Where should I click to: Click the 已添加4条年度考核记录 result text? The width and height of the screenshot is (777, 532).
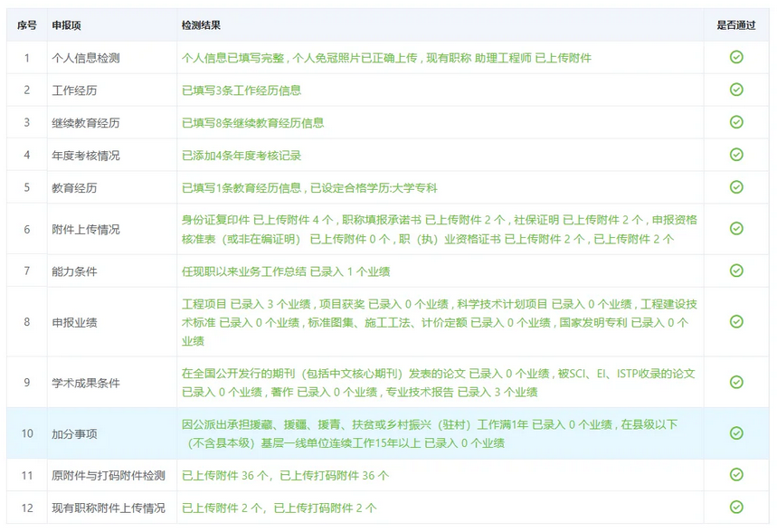242,156
